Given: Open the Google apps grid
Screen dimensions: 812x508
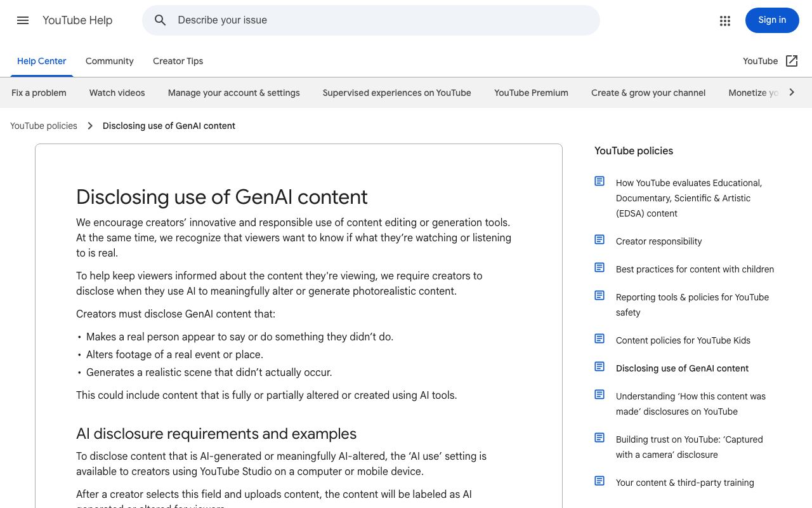Looking at the screenshot, I should 725,20.
